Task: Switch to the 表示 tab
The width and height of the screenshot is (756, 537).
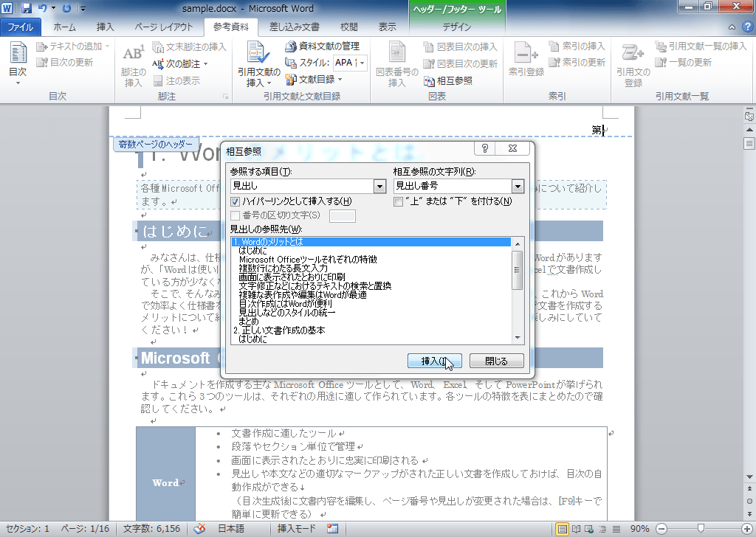Action: 387,27
